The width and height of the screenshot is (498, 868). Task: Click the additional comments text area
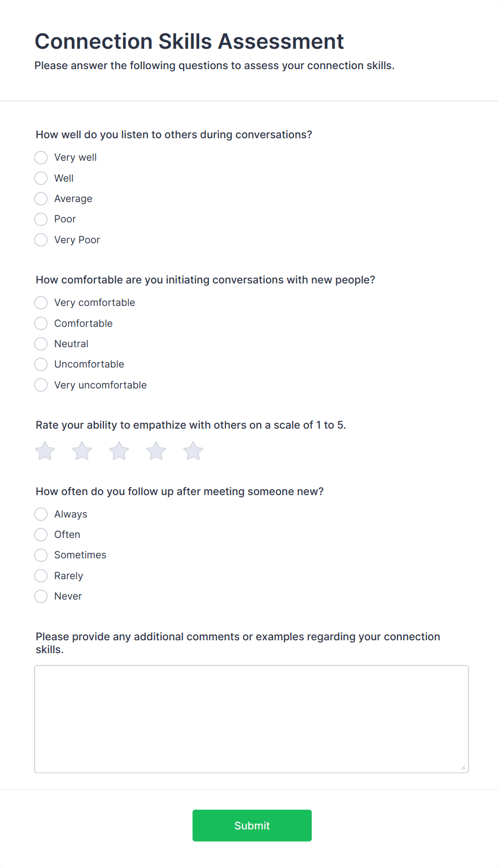click(252, 718)
